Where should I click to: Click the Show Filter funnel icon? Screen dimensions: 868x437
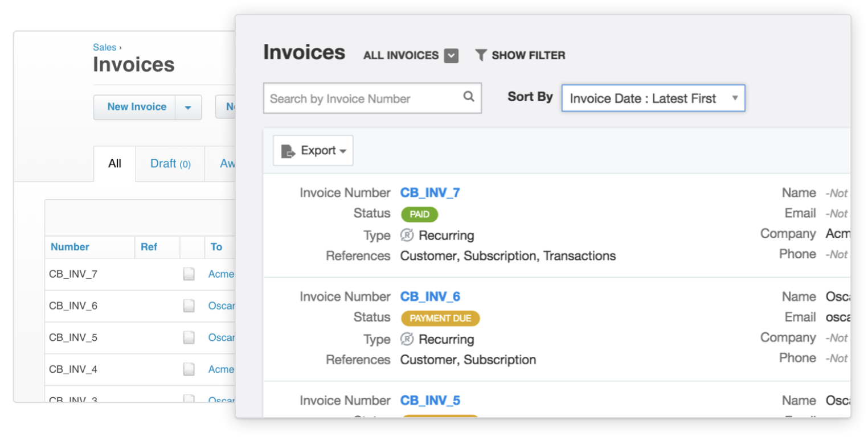[x=482, y=55]
